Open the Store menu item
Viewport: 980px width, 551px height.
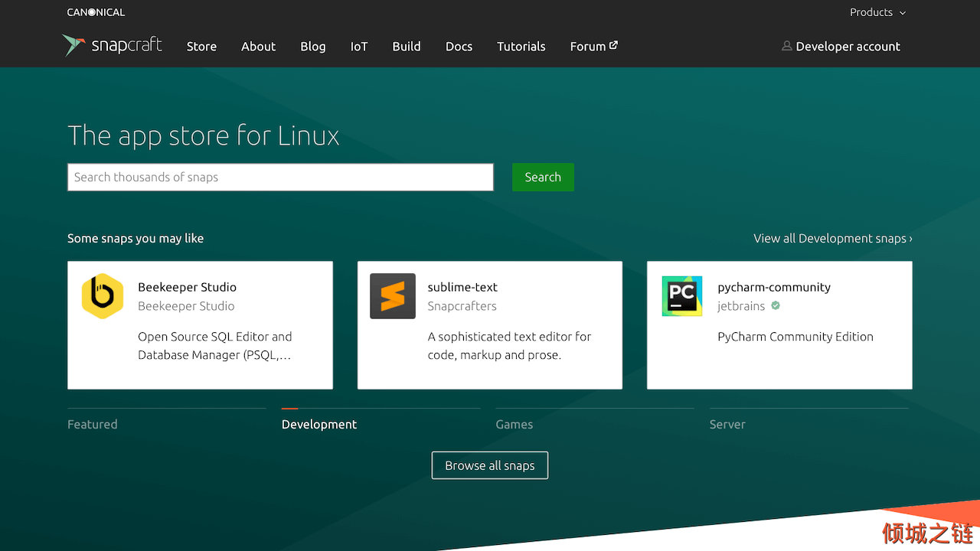click(201, 46)
